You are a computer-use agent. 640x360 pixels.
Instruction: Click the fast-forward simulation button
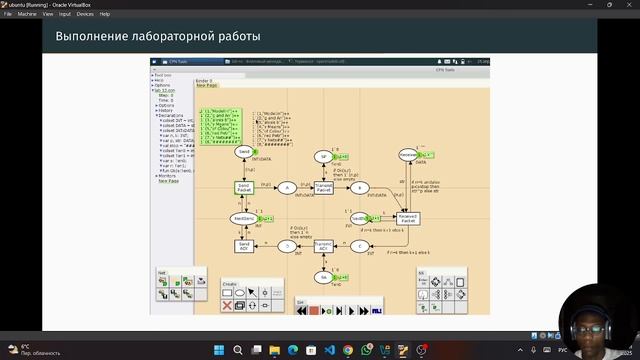pyautogui.click(x=364, y=311)
